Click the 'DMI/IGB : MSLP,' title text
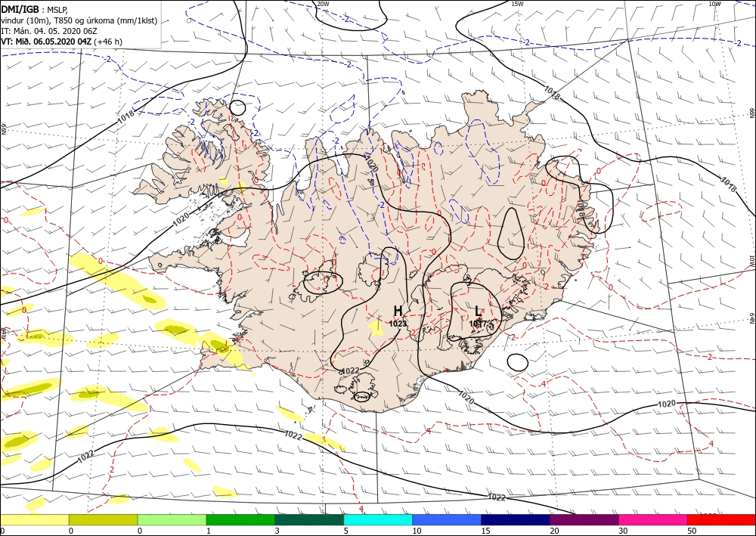 point(35,10)
